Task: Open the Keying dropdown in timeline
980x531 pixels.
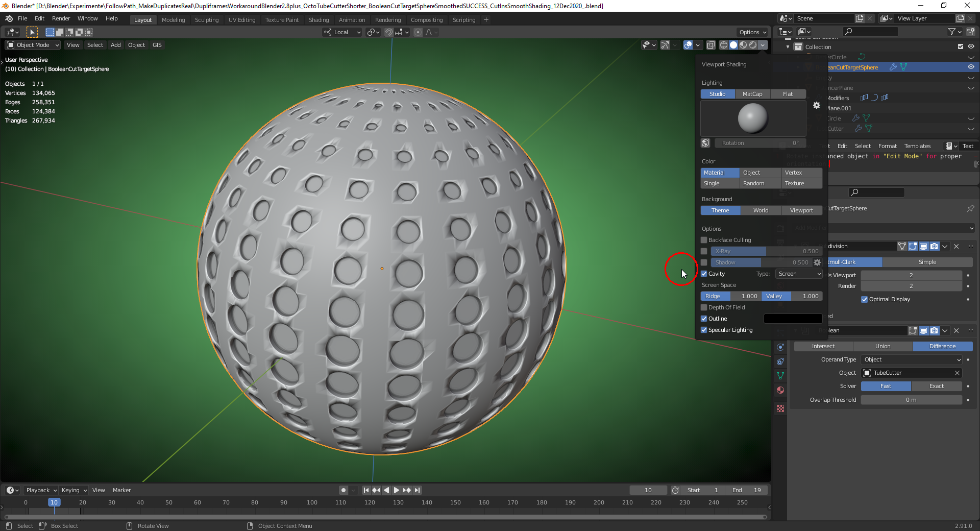Action: (74, 490)
